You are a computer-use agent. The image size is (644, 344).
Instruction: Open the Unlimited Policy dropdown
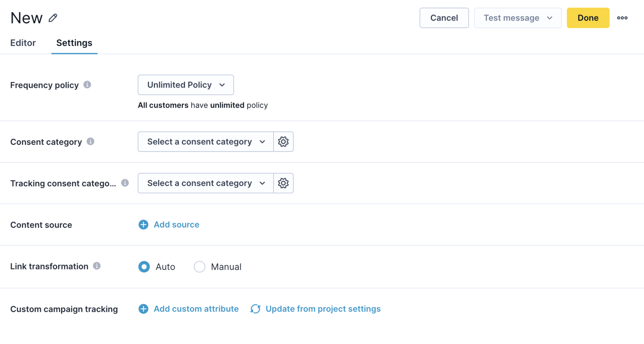[x=186, y=85]
